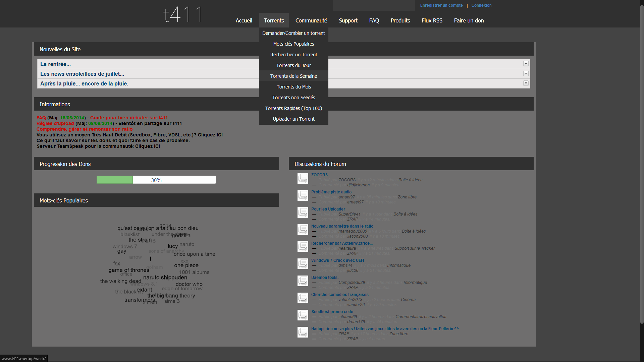Expand Après la pluie news dropdown arrow

point(526,83)
